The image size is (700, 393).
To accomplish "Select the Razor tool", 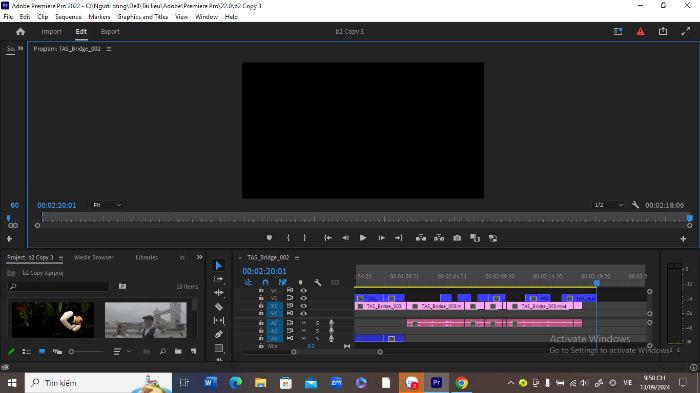I will coord(219,307).
